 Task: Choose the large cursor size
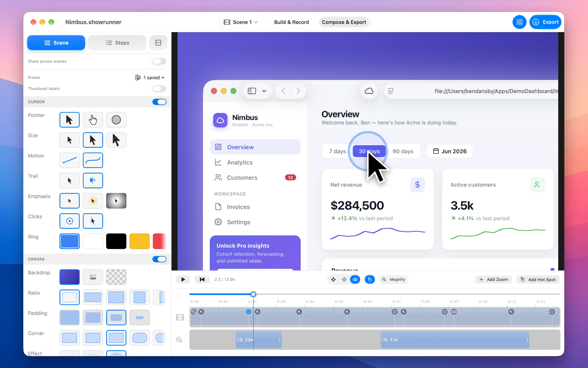pyautogui.click(x=116, y=140)
